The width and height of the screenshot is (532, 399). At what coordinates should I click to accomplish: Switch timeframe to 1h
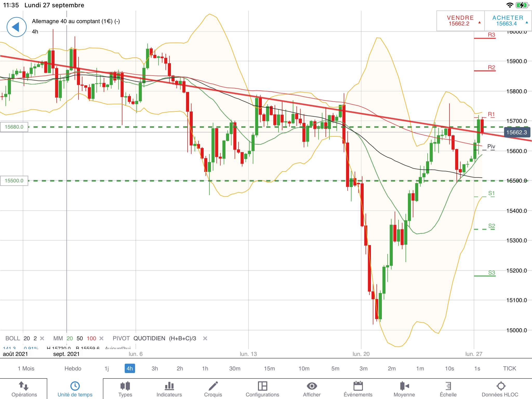(x=205, y=368)
